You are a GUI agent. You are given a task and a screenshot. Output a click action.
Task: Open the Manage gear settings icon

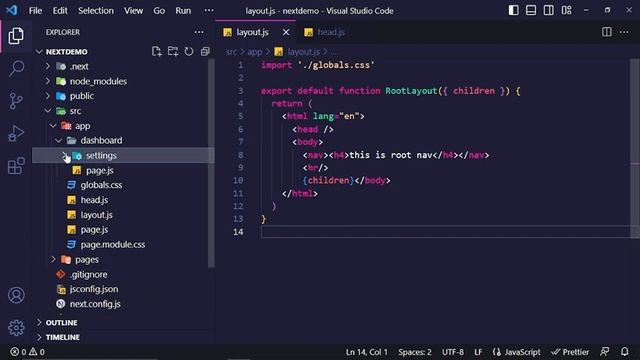(x=16, y=327)
